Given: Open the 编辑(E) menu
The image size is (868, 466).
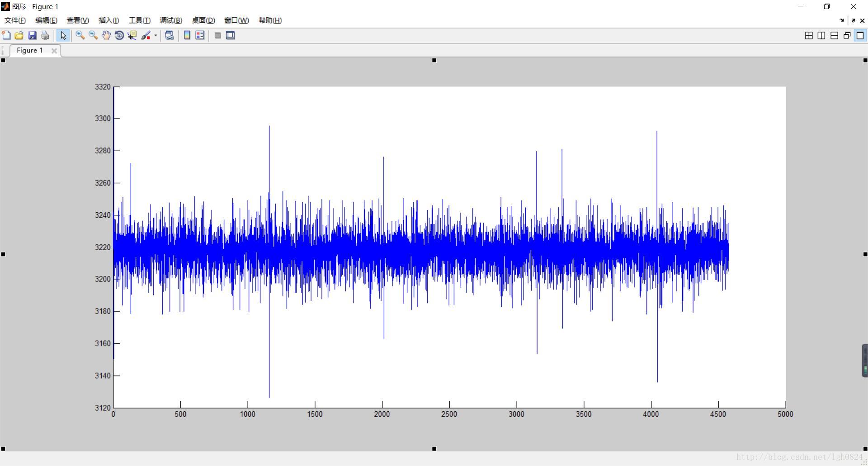Looking at the screenshot, I should coord(46,20).
